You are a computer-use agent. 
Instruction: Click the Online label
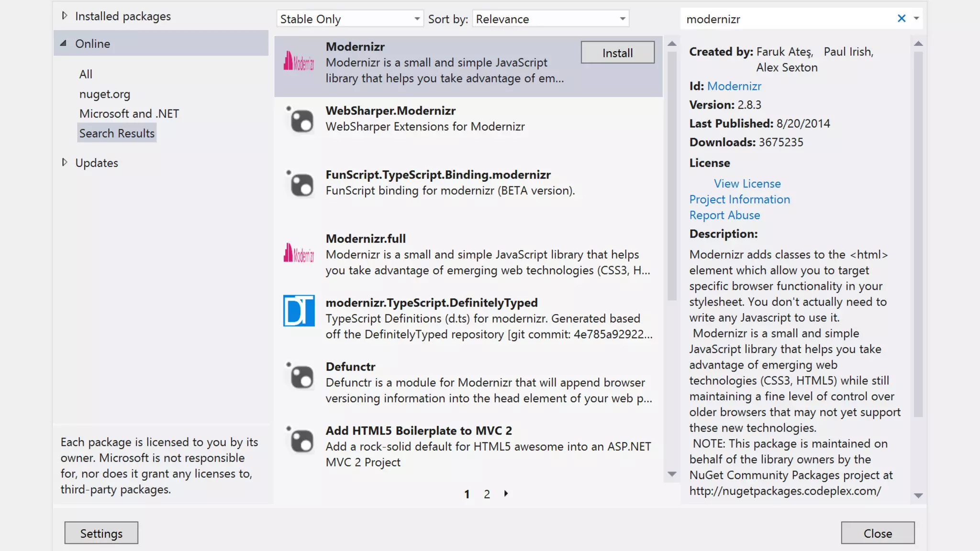(93, 44)
